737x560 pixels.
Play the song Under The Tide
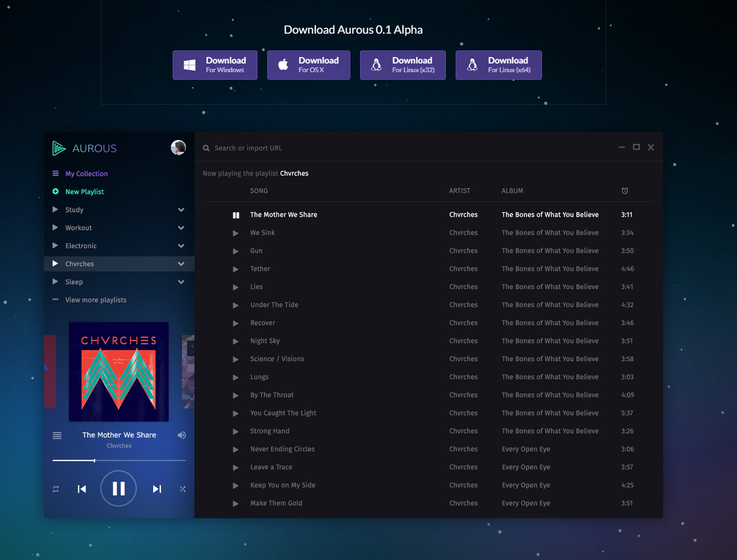[236, 305]
